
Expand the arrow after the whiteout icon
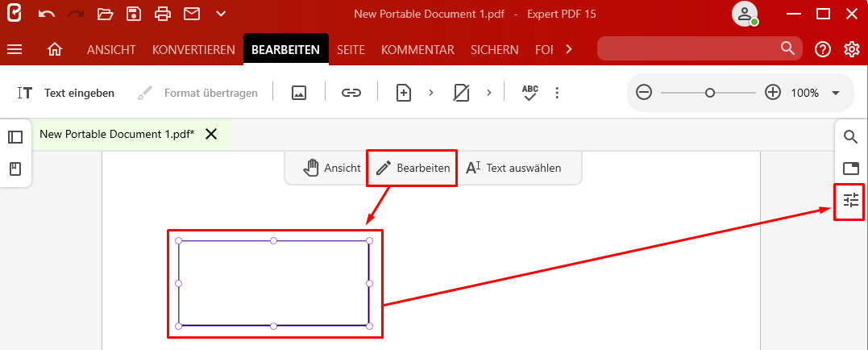coord(488,93)
